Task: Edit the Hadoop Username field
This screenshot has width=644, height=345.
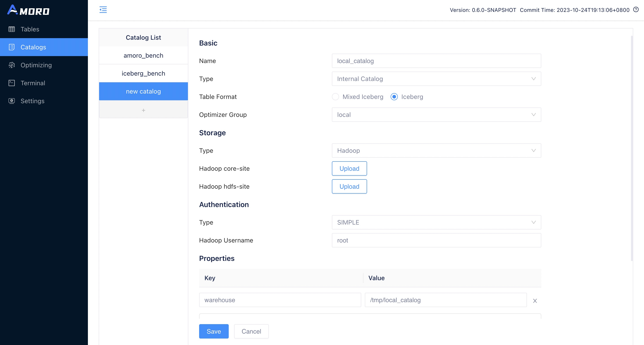Action: click(x=436, y=240)
